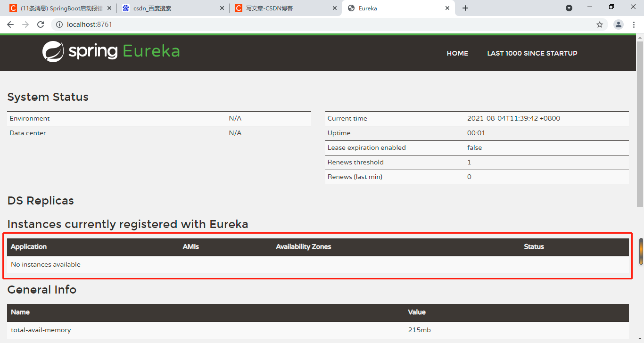Click the Data center row label
644x343 pixels.
tap(28, 133)
